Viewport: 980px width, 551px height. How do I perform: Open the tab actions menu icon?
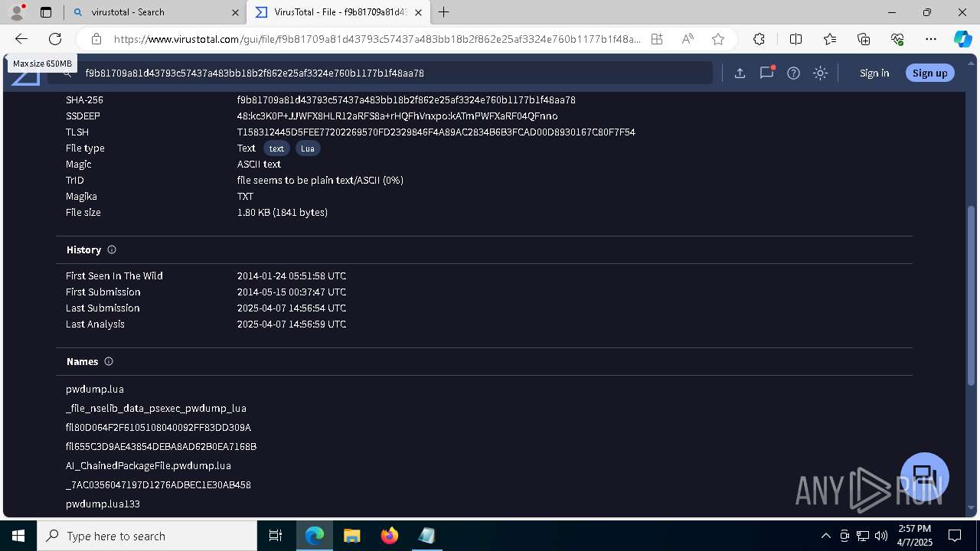[46, 12]
